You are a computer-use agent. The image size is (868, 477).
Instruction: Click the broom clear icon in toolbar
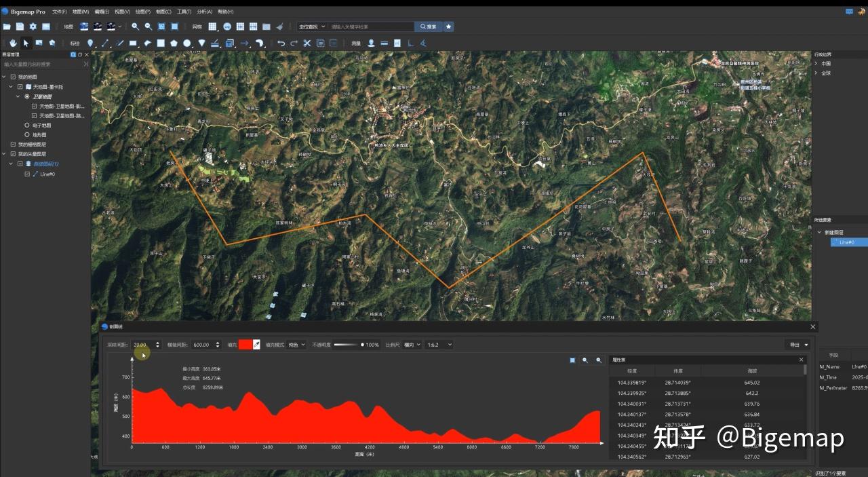279,26
